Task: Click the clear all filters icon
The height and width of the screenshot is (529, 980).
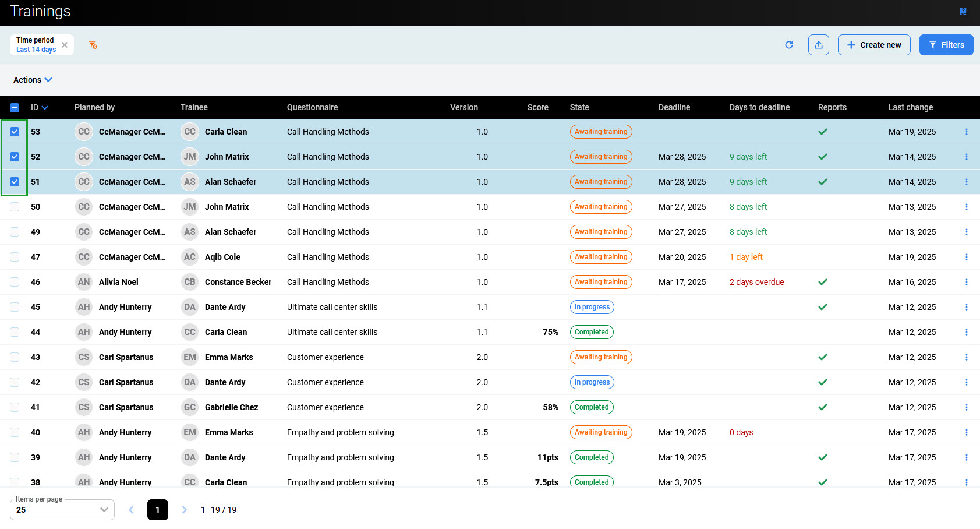Action: (93, 45)
